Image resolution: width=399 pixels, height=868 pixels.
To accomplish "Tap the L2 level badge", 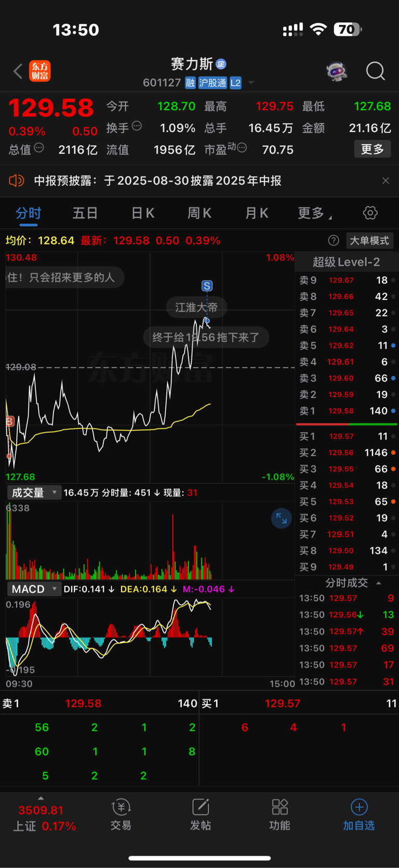I will [235, 83].
